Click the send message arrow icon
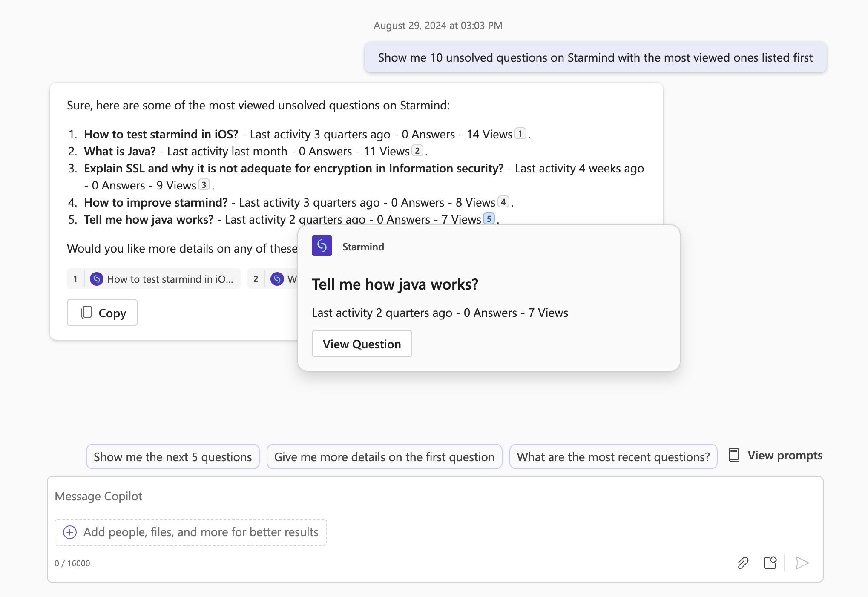The height and width of the screenshot is (597, 868). coord(802,563)
